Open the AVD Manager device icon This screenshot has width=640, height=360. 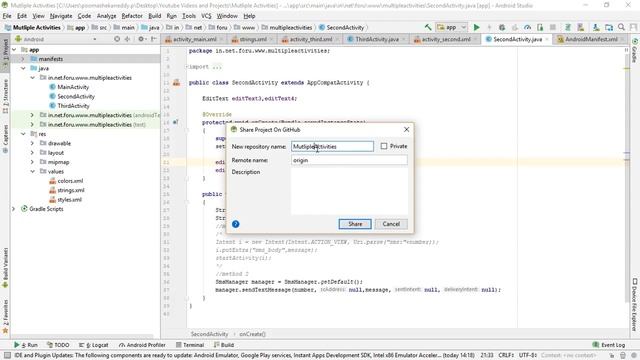[x=580, y=27]
